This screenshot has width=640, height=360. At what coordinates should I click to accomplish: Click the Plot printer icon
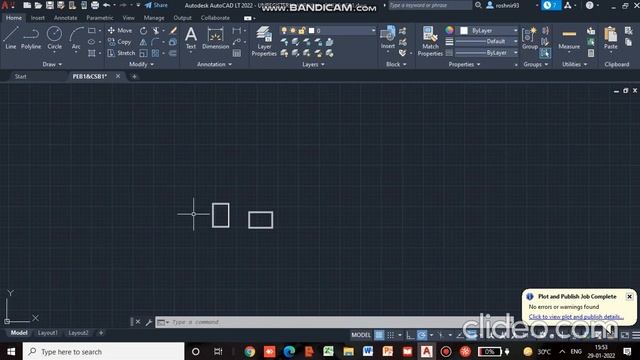[x=95, y=5]
